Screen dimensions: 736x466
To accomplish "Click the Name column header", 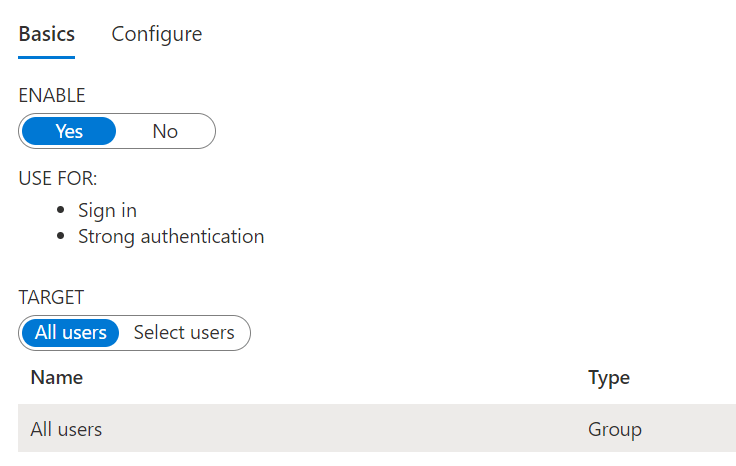I will click(57, 378).
